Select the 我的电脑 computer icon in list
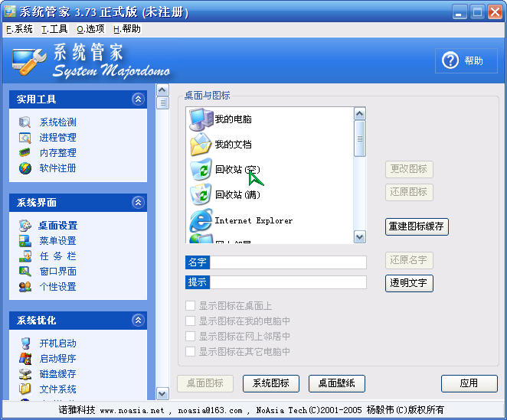 201,119
